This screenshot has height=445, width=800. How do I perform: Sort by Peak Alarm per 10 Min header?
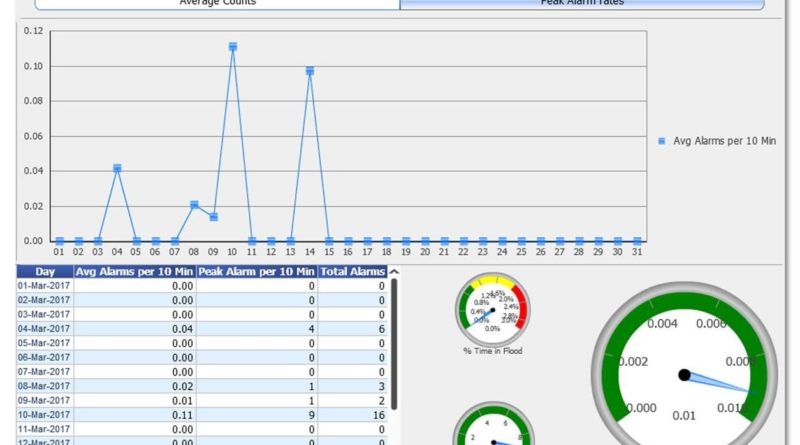257,272
